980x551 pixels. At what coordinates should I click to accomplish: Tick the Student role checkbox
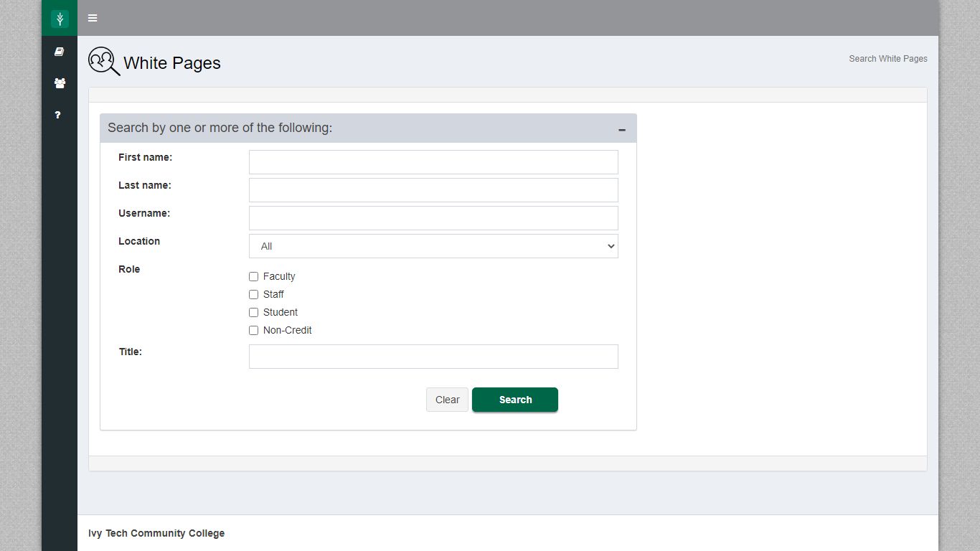coord(253,312)
